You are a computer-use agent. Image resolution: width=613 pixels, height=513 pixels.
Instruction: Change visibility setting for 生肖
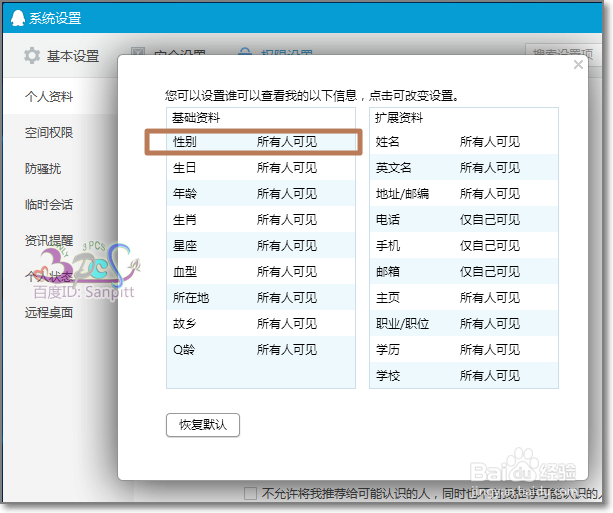point(287,220)
